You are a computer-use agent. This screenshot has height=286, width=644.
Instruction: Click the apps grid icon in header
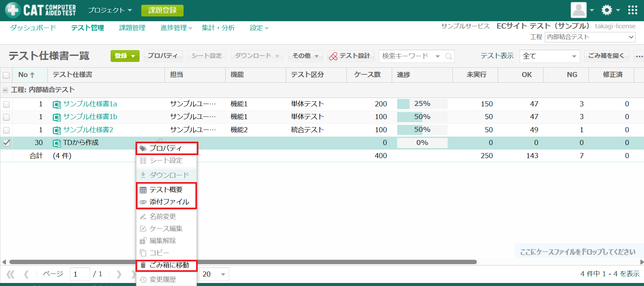pos(632,10)
